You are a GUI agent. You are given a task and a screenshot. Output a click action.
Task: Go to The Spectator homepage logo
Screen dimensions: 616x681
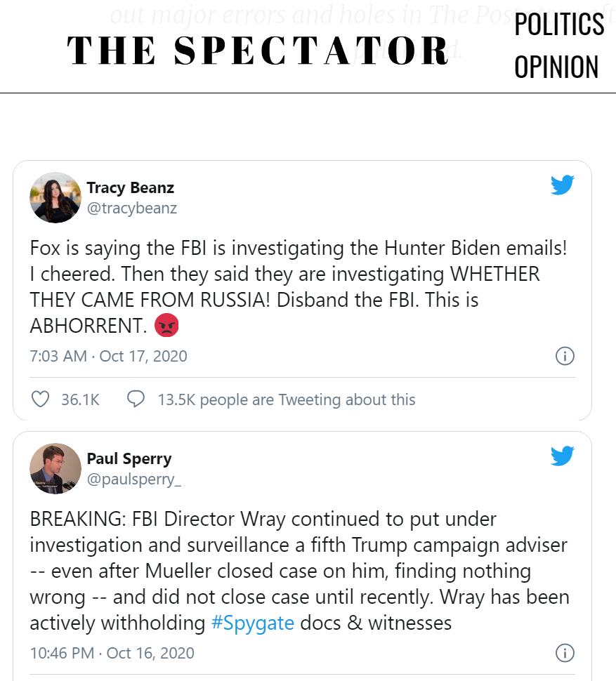click(x=258, y=51)
